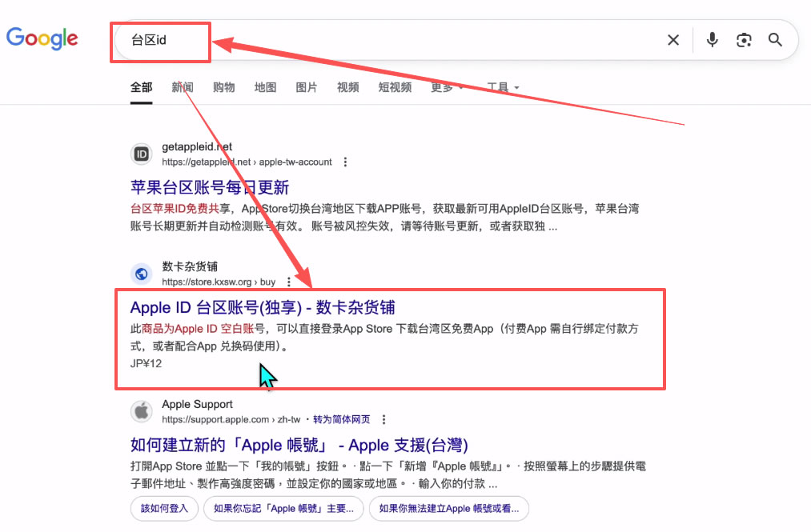Open the three-dot menu on Apple Support result
Viewport: 811px width, 532px height.
[383, 418]
